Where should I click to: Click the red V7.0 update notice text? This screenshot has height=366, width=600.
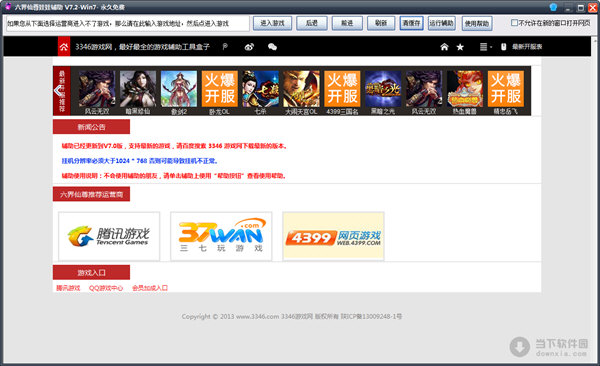tap(174, 146)
